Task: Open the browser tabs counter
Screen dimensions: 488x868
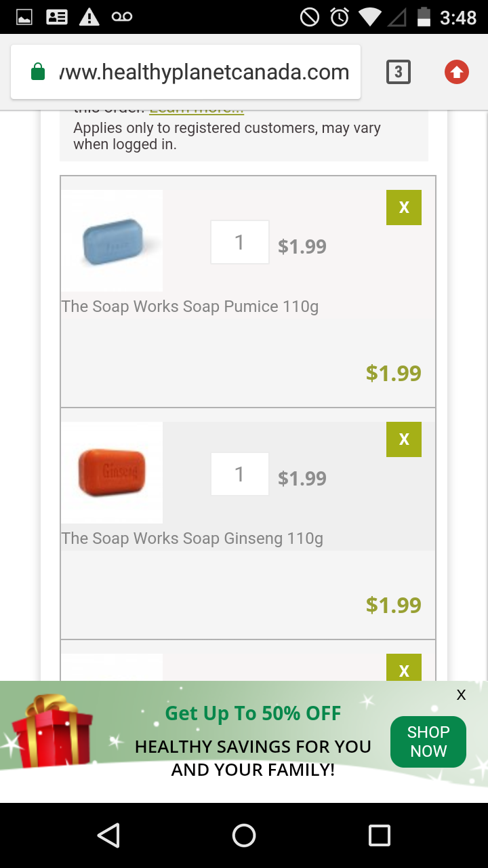Action: click(399, 72)
